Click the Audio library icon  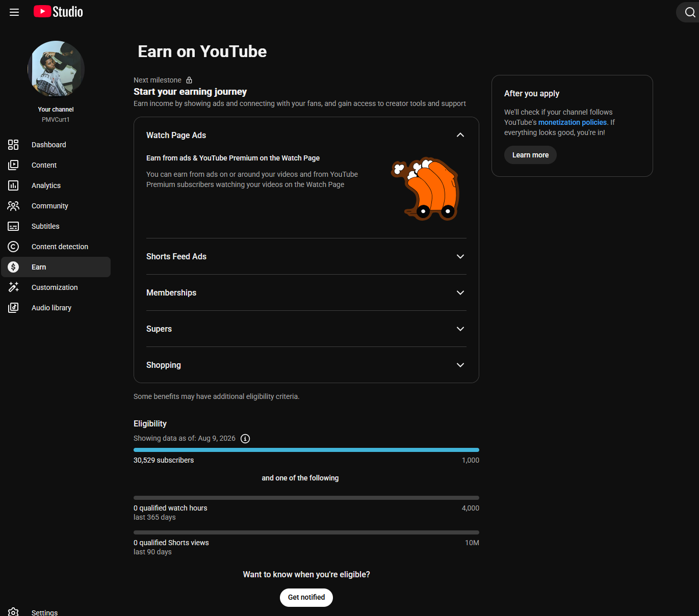coord(13,308)
